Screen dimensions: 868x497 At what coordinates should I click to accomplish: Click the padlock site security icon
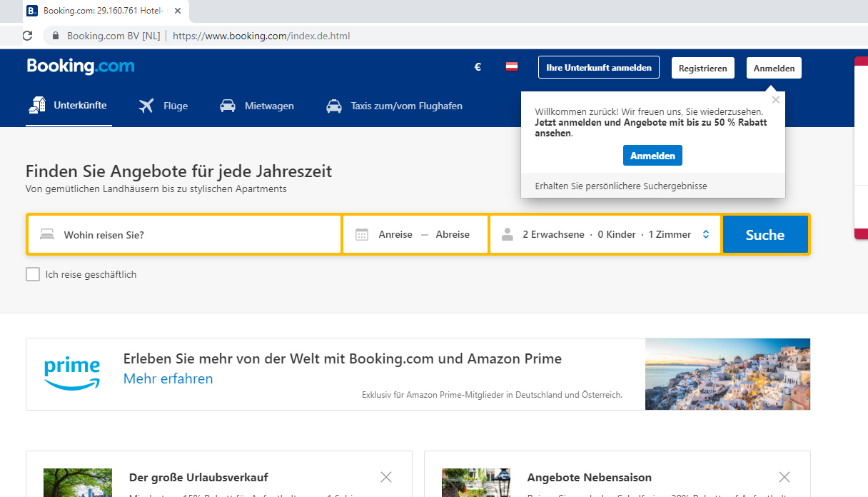coord(55,36)
